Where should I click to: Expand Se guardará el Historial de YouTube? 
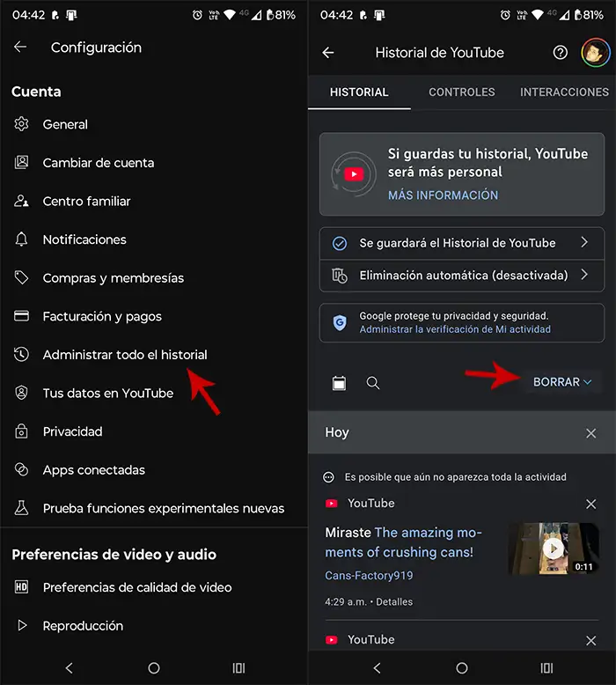461,243
